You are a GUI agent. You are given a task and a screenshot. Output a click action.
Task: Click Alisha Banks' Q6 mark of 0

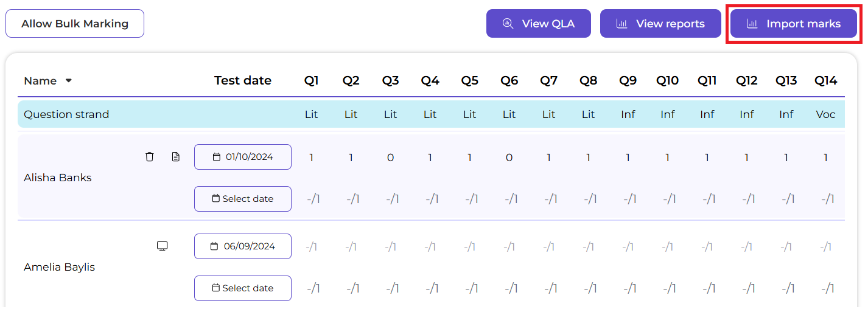pos(509,158)
